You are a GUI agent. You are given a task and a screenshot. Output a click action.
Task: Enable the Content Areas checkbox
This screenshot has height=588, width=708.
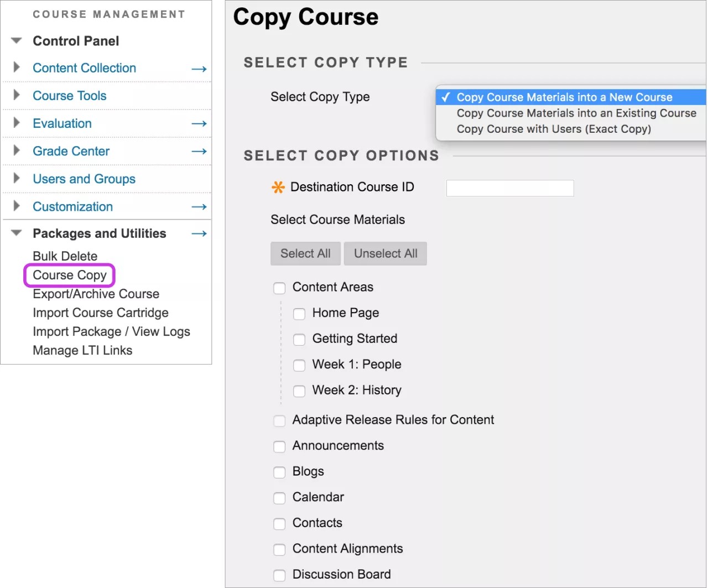click(x=279, y=288)
